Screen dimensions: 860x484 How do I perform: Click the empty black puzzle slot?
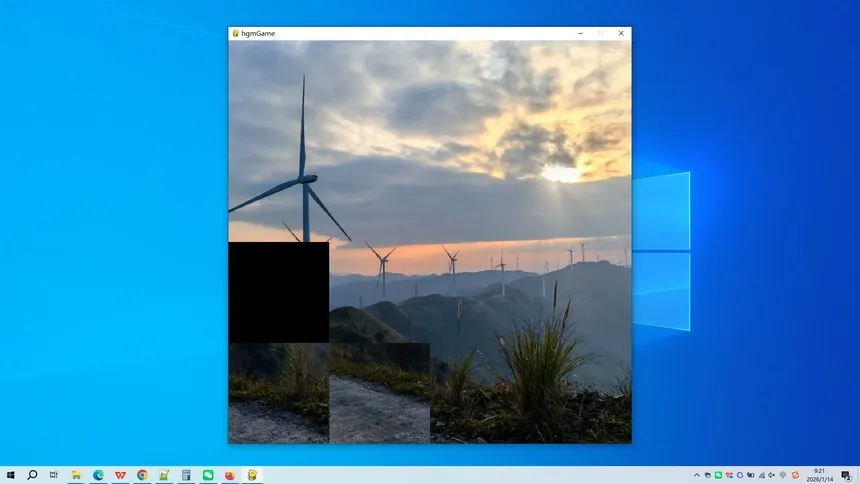pyautogui.click(x=279, y=292)
